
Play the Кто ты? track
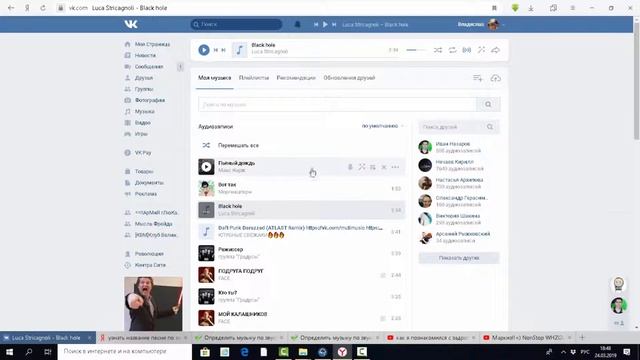[206, 296]
